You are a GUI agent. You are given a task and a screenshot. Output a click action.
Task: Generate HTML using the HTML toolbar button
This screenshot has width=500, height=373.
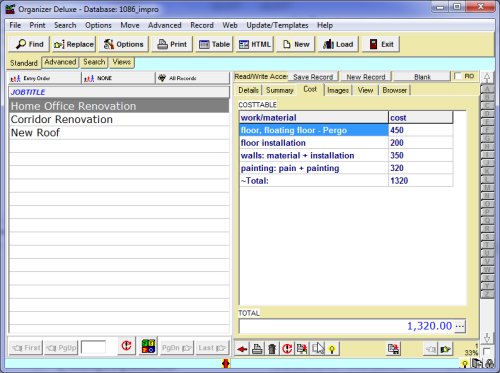(x=255, y=44)
